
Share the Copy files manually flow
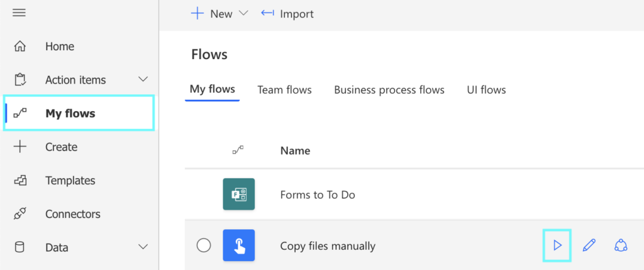(x=621, y=246)
